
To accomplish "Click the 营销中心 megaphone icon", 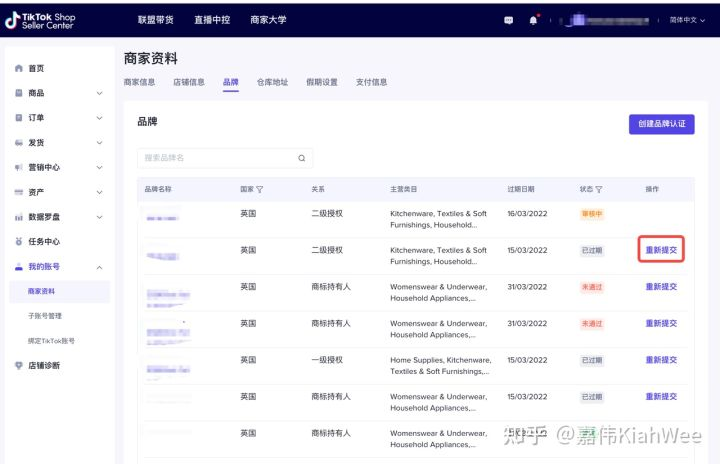I will (19, 168).
